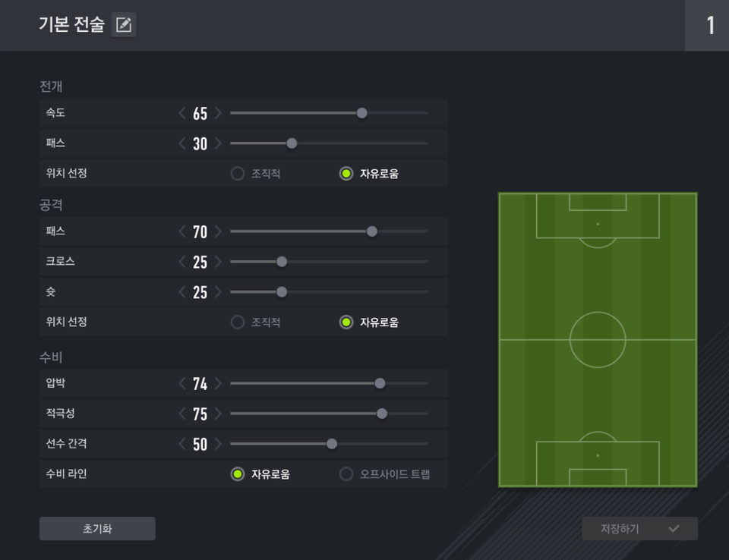The height and width of the screenshot is (560, 729).
Task: Click the 저장하기 save button
Action: [639, 529]
